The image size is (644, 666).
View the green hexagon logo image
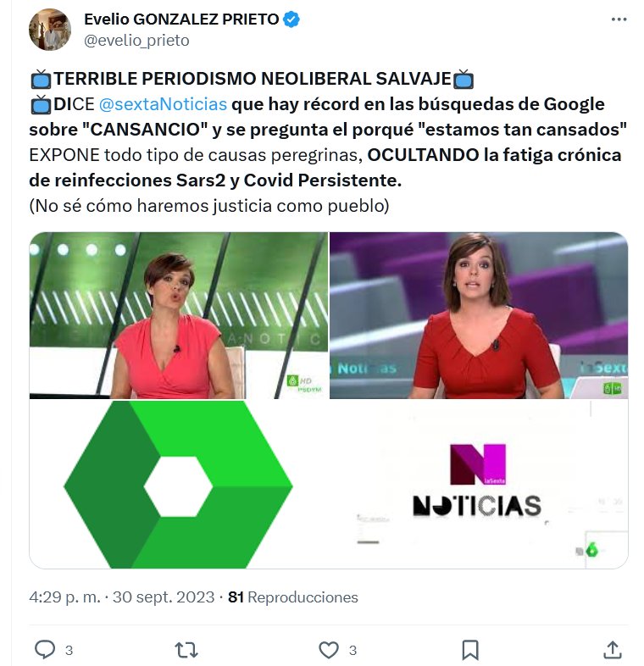pos(179,484)
